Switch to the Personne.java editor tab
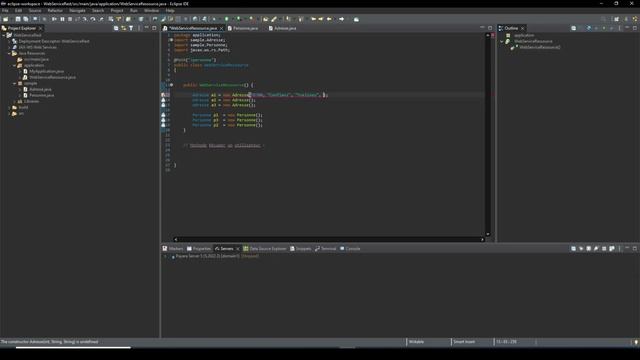The height and width of the screenshot is (360, 640). click(x=243, y=28)
